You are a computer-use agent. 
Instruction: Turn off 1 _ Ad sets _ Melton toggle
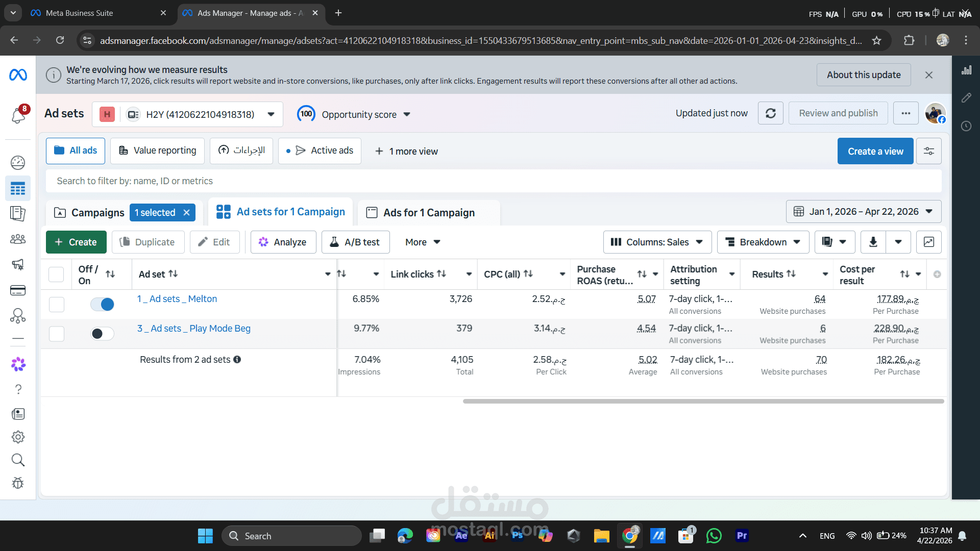102,305
